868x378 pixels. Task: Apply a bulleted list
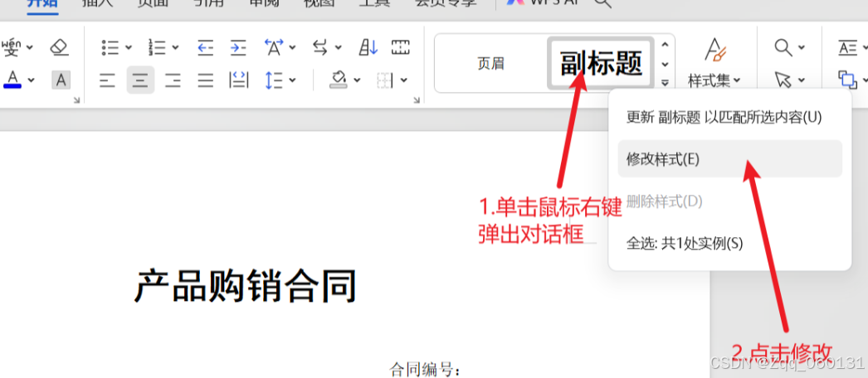click(110, 47)
